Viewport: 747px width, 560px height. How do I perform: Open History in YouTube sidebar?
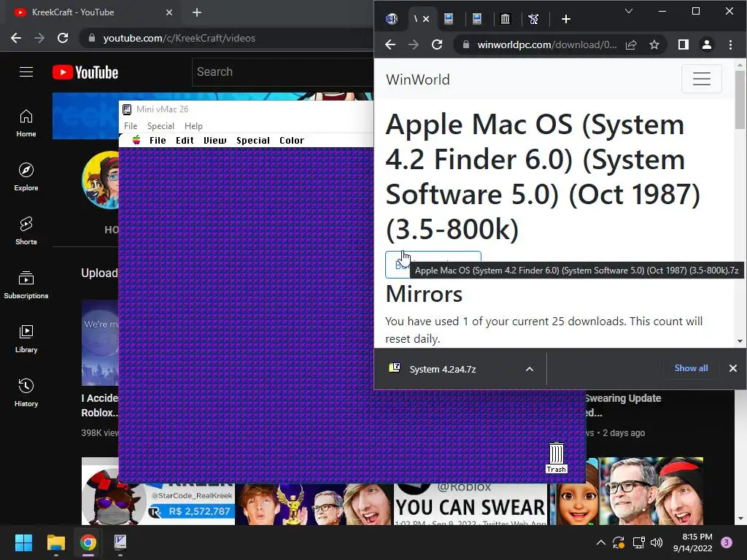26,393
